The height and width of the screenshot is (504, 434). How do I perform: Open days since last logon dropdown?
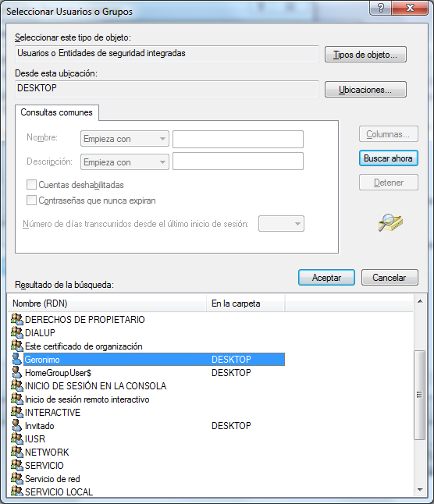point(281,223)
